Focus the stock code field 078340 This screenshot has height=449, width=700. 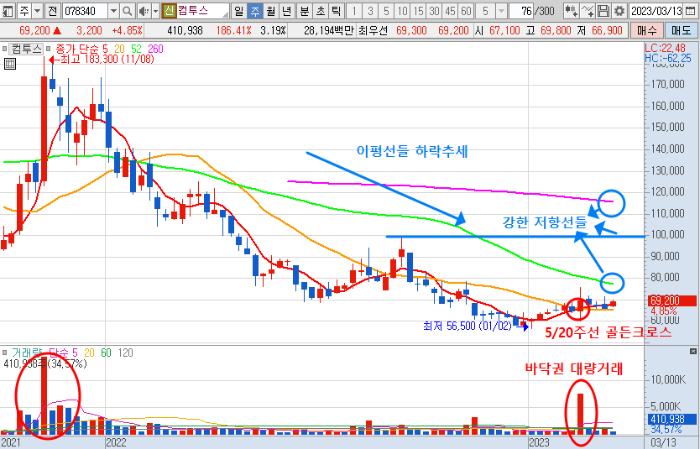click(x=85, y=11)
